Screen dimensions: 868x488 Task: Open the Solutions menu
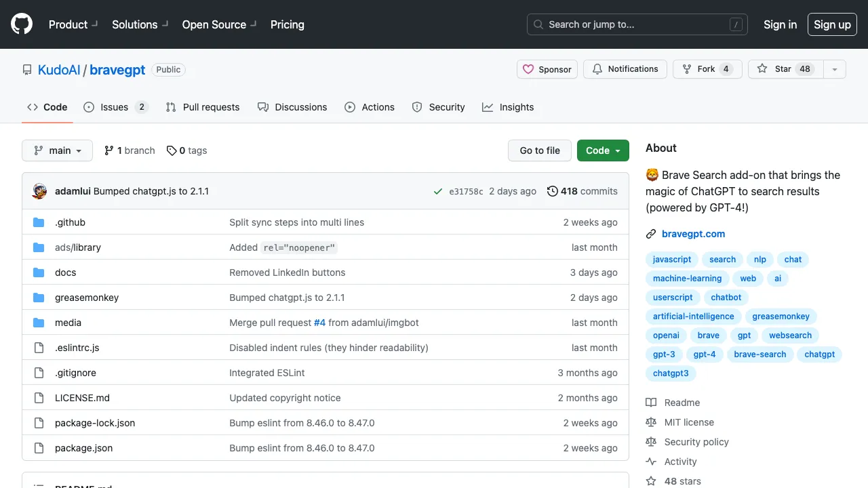(140, 24)
